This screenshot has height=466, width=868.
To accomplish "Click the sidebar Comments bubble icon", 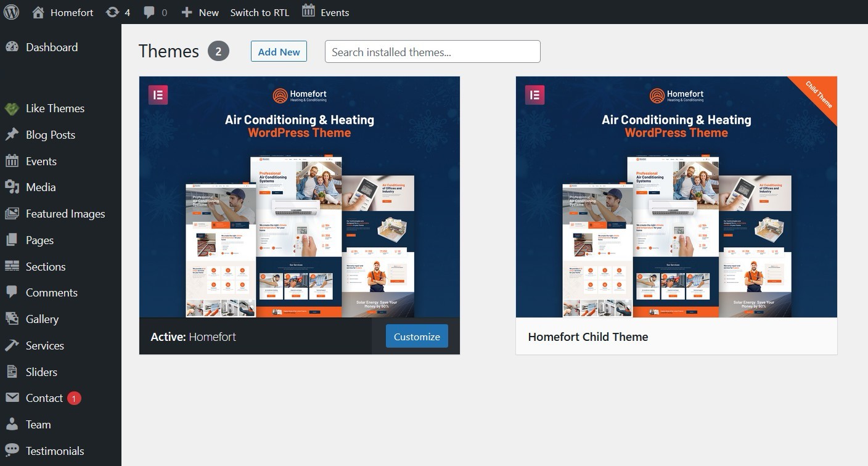I will pyautogui.click(x=12, y=292).
